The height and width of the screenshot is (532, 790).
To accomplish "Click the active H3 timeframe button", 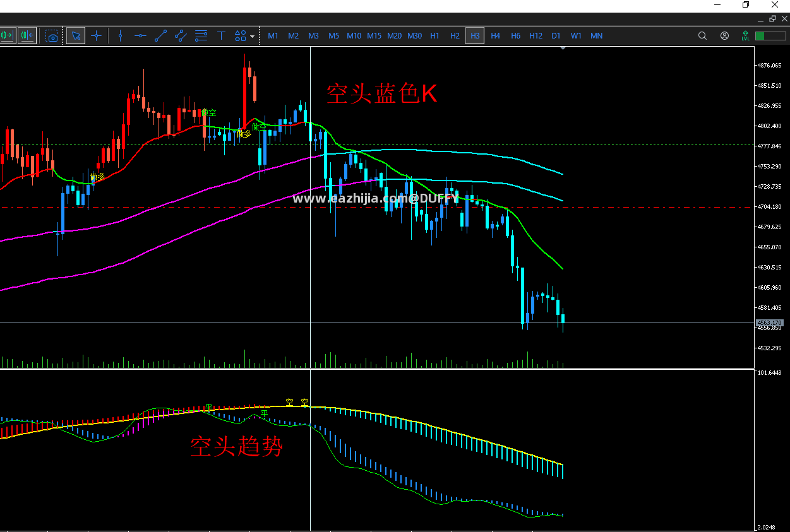I will tap(475, 36).
